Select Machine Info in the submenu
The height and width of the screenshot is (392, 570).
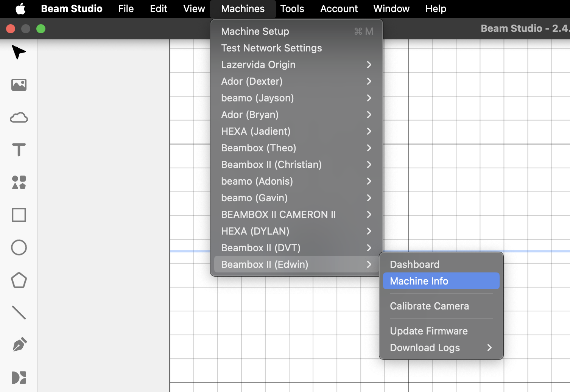[x=441, y=281]
